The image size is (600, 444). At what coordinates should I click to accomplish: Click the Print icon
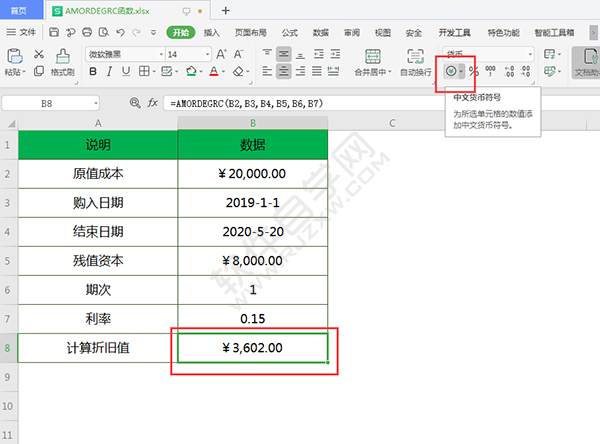[x=87, y=33]
